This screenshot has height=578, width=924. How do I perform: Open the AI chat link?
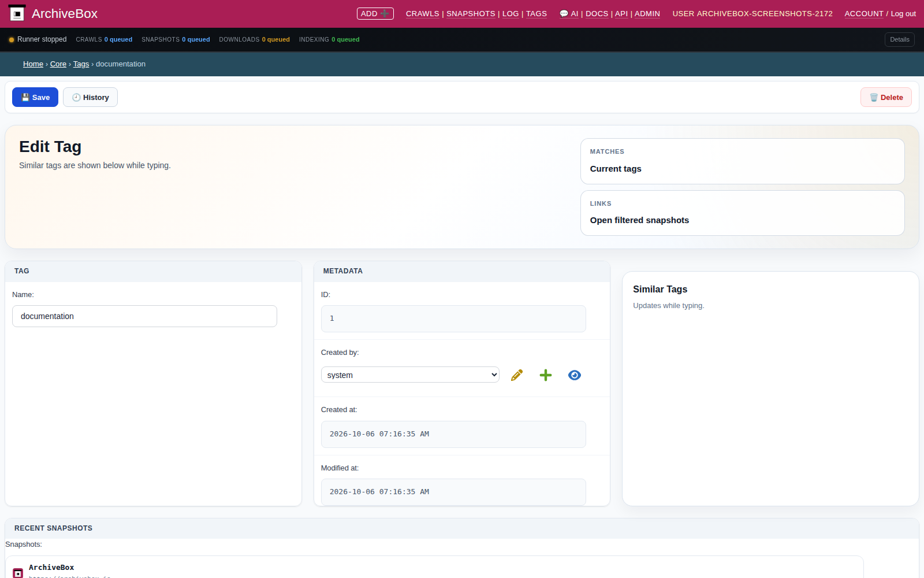pos(569,13)
